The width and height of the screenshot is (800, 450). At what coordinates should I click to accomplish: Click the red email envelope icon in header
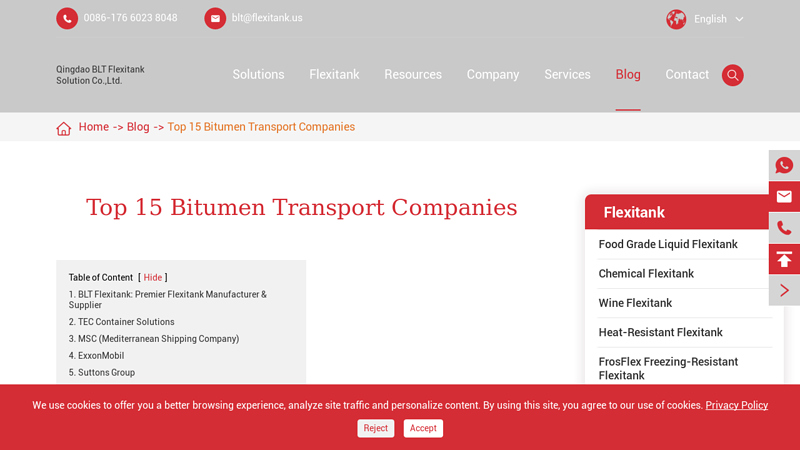pos(215,18)
